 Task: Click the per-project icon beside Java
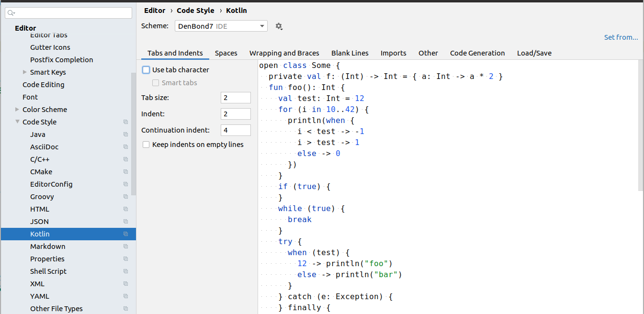point(125,135)
